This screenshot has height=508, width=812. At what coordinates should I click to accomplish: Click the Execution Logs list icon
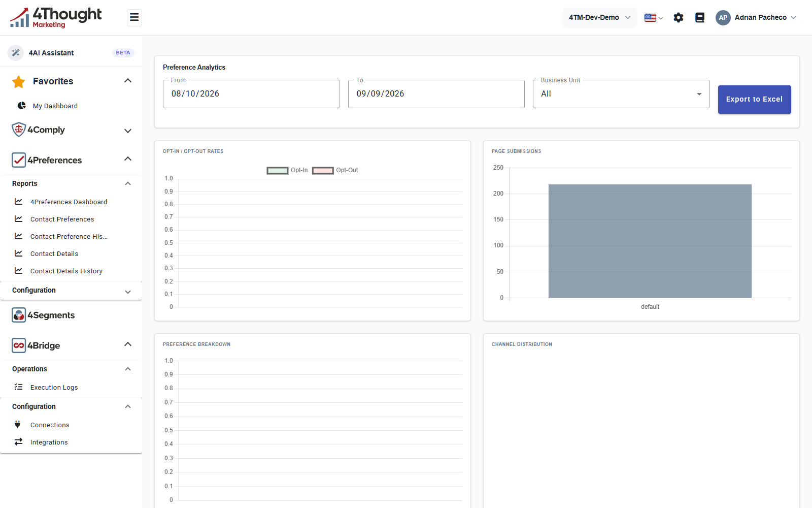coord(18,387)
